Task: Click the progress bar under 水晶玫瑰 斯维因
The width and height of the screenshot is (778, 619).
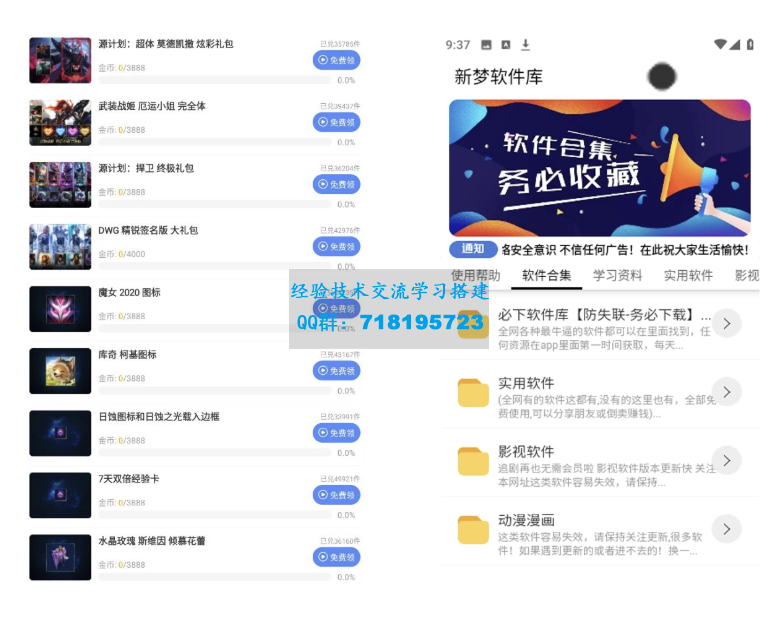Action: pyautogui.click(x=215, y=577)
